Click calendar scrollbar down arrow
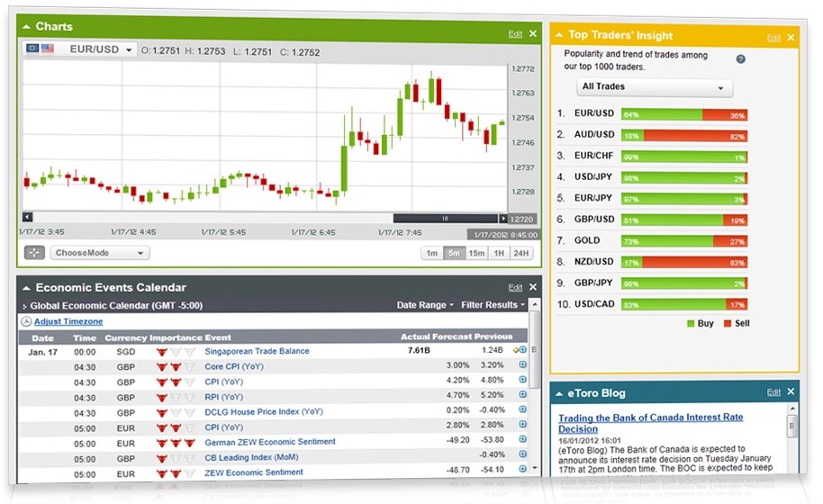 point(534,468)
